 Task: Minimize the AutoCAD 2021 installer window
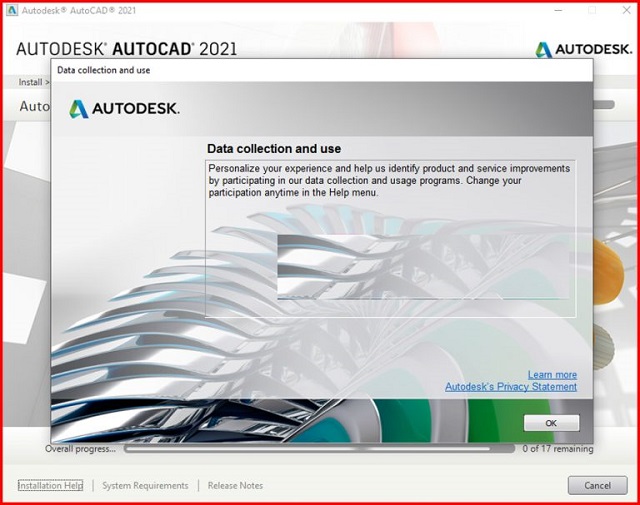[x=558, y=10]
